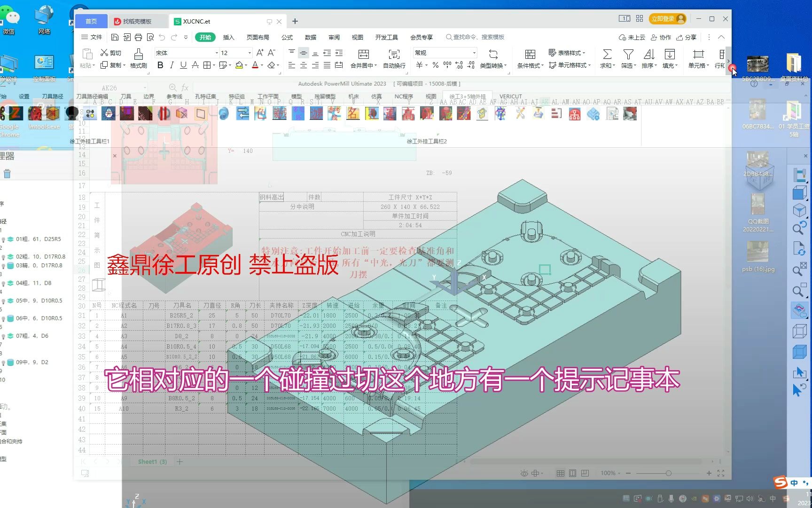Click the not-uploaded cloud status (未上云)

[x=632, y=37]
